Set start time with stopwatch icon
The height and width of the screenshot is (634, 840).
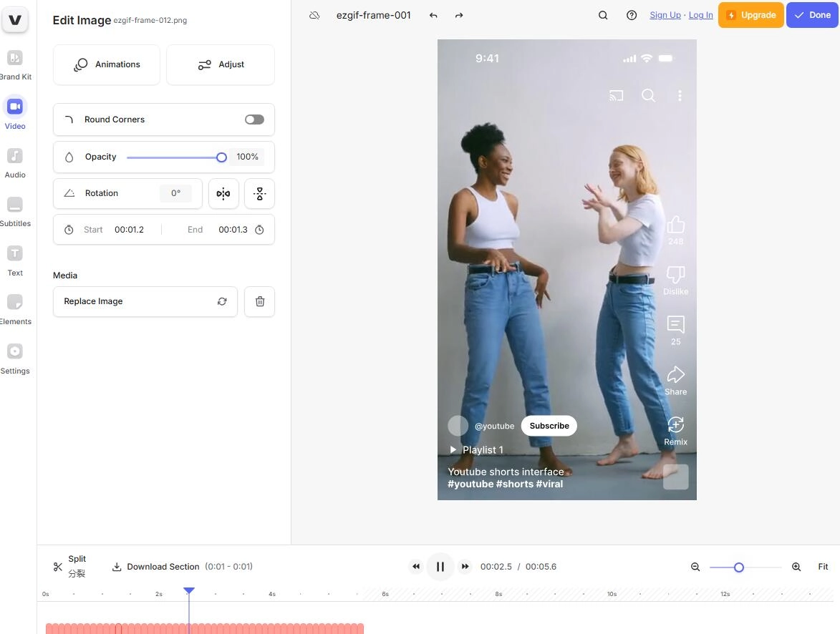[x=69, y=230]
